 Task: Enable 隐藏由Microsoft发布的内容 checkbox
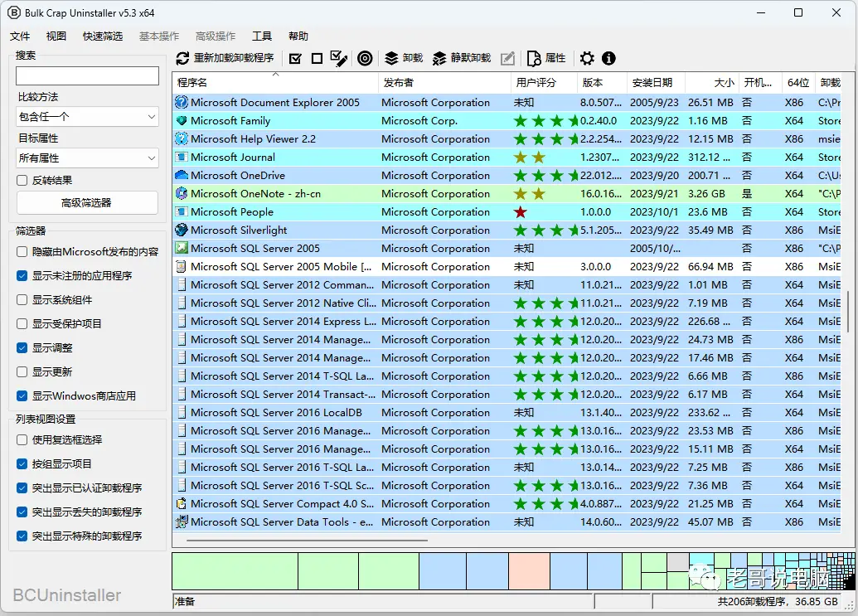22,252
